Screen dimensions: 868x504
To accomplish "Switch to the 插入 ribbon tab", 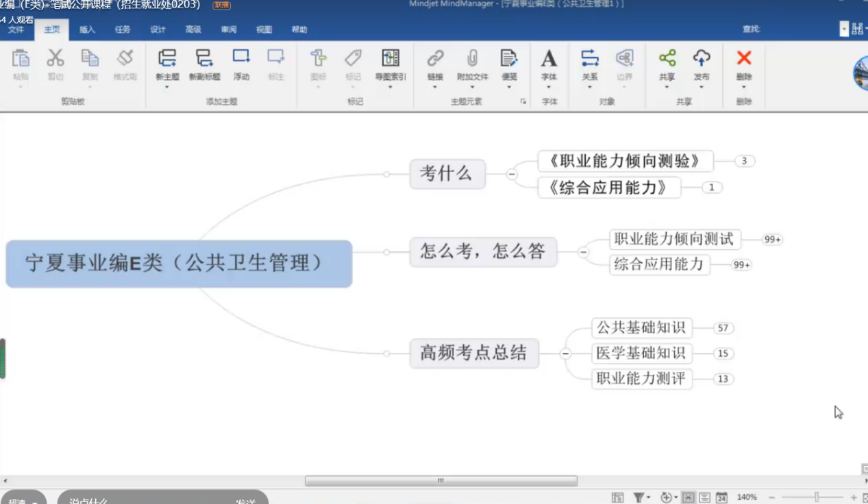I will point(87,29).
